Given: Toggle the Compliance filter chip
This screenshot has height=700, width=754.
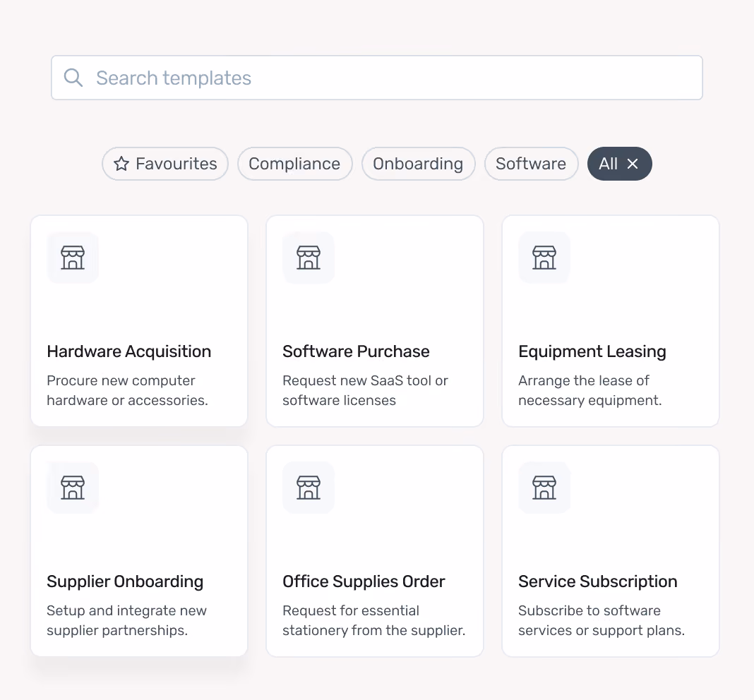Looking at the screenshot, I should pos(295,164).
